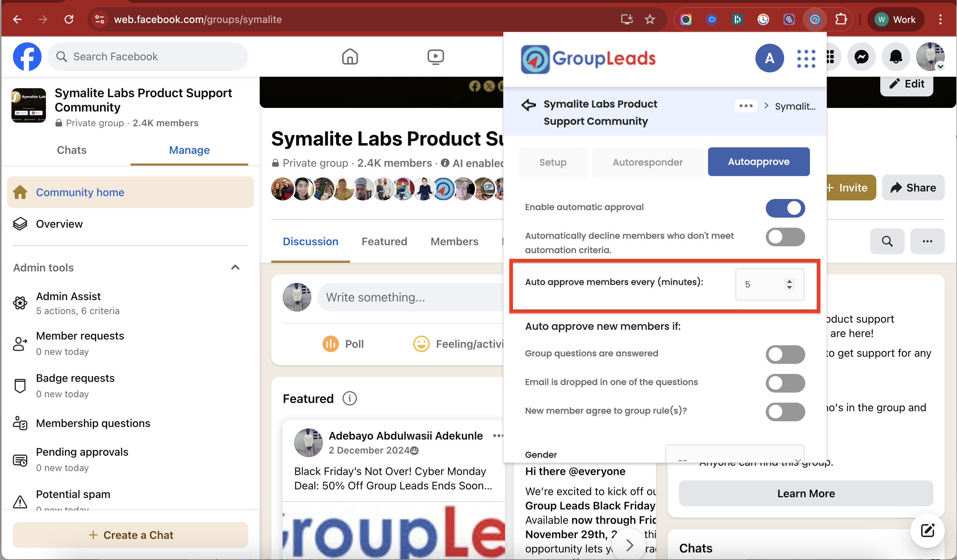Screen dimensions: 957x560
Task: Open Overview in sidebar
Action: point(130,224)
